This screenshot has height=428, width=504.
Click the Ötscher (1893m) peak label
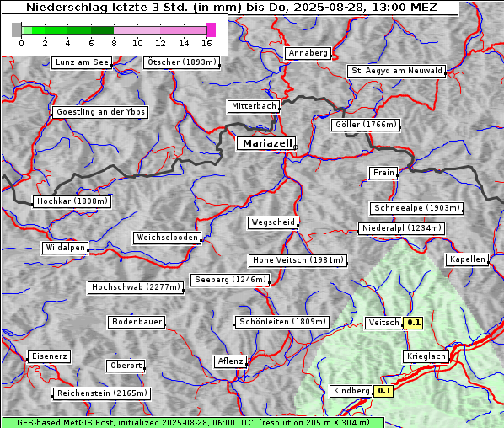[182, 62]
